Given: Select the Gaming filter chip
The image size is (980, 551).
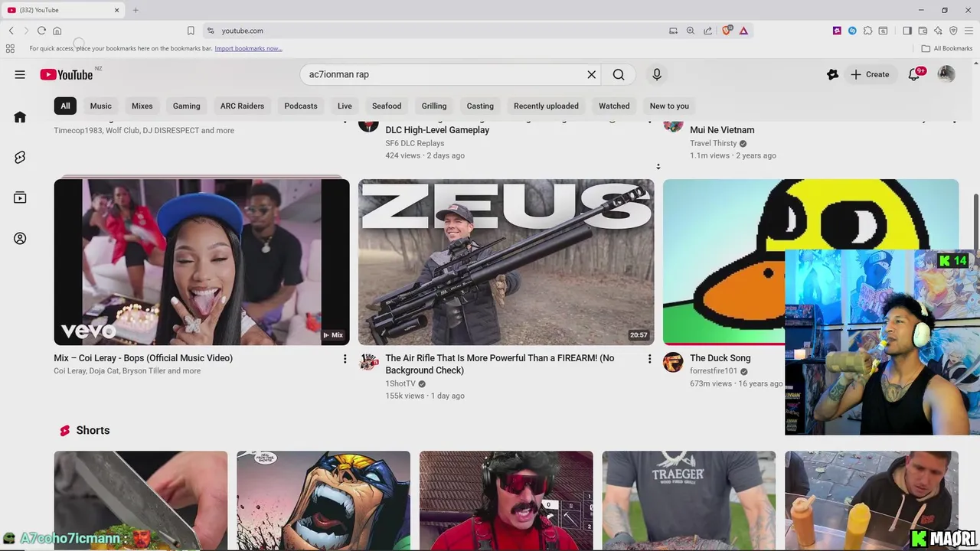Looking at the screenshot, I should coord(186,106).
